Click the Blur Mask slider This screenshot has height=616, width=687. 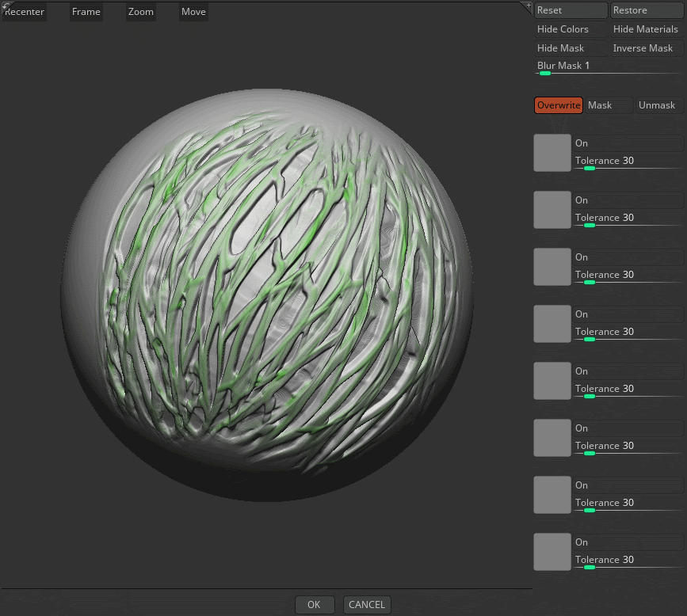pos(609,68)
